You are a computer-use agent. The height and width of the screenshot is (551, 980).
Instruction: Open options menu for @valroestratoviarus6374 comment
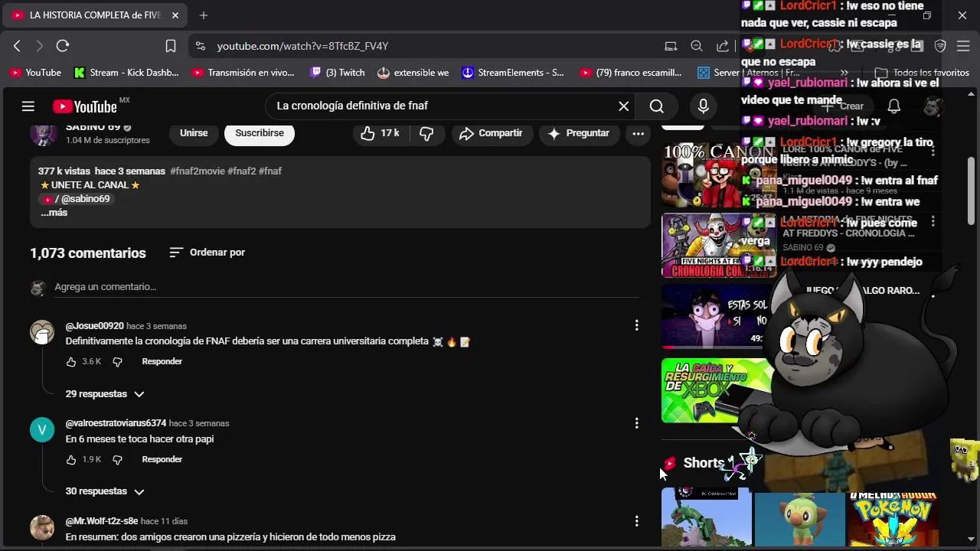[636, 423]
